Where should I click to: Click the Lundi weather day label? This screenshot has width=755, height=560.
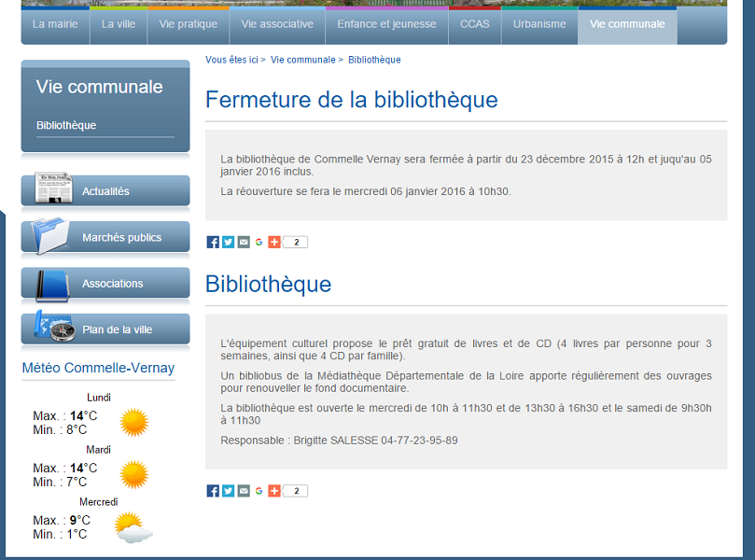click(99, 398)
